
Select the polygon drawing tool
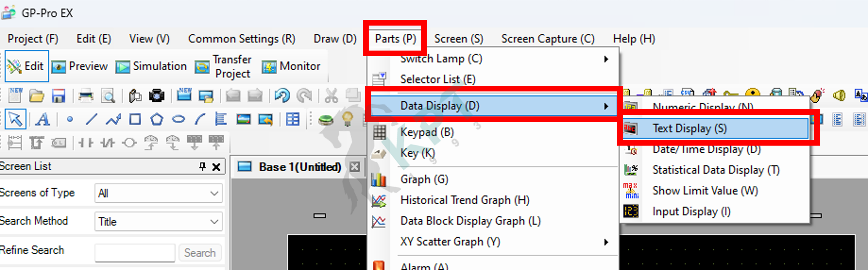[157, 119]
